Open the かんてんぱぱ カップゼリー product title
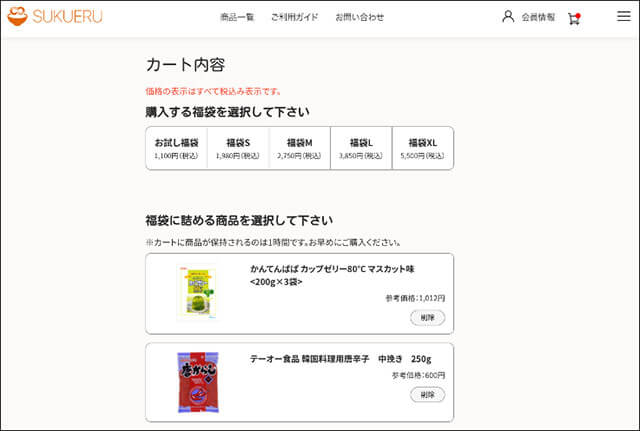The height and width of the screenshot is (431, 640). click(x=331, y=275)
